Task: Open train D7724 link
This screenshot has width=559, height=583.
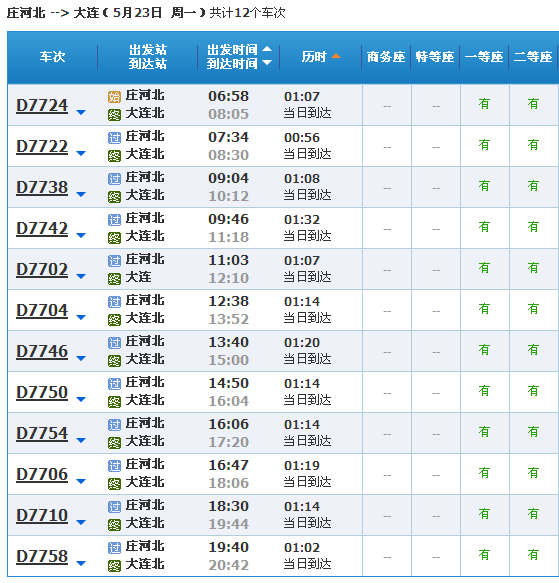Action: click(42, 106)
